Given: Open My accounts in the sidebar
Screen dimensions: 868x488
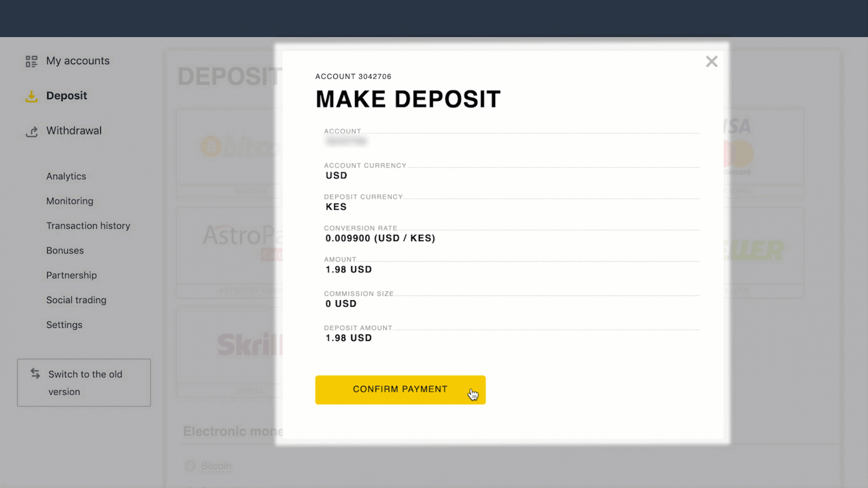Looking at the screenshot, I should (78, 61).
